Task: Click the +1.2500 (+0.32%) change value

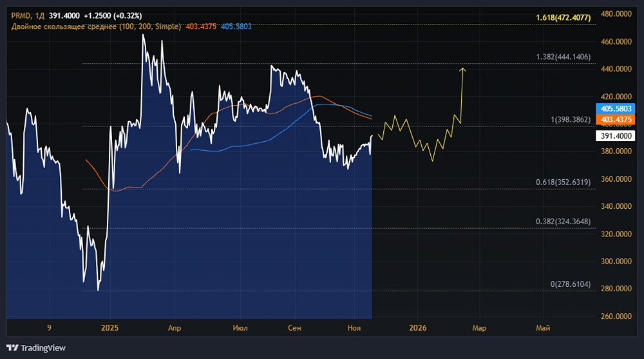Action: click(x=113, y=16)
